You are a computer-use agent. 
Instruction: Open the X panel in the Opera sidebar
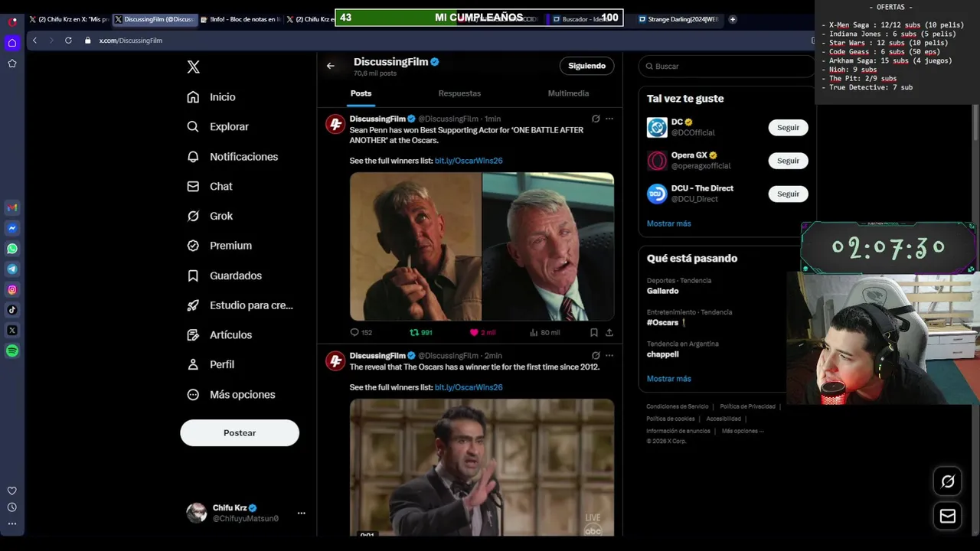click(x=12, y=331)
